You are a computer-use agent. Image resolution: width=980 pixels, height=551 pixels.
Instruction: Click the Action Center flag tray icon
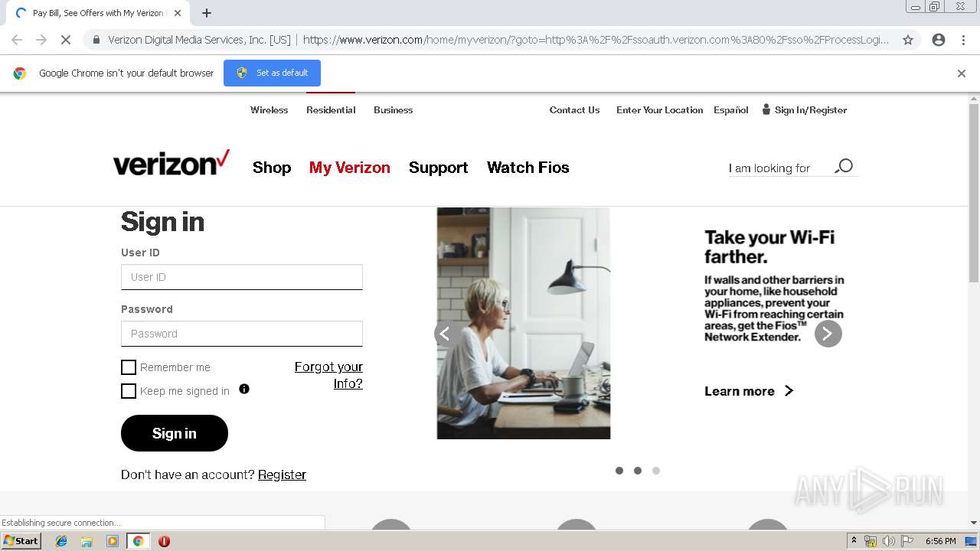pos(907,541)
